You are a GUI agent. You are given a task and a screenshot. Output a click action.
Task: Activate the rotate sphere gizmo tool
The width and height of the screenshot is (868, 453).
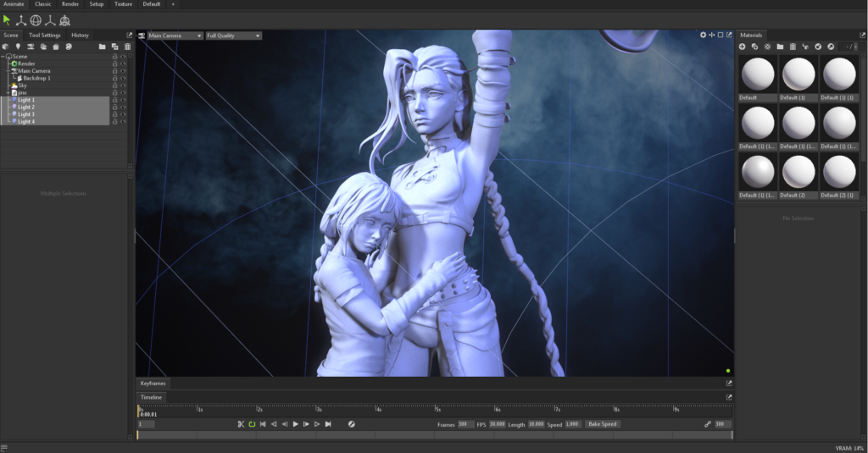(x=36, y=20)
